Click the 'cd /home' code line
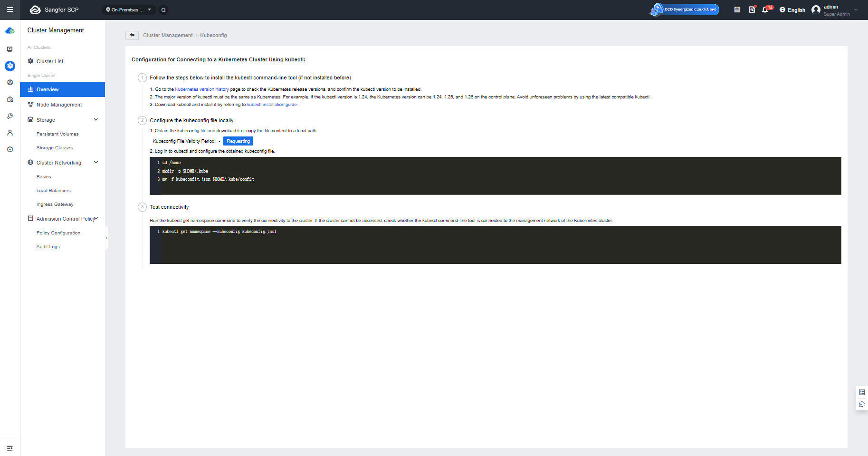The image size is (868, 456). [172, 163]
